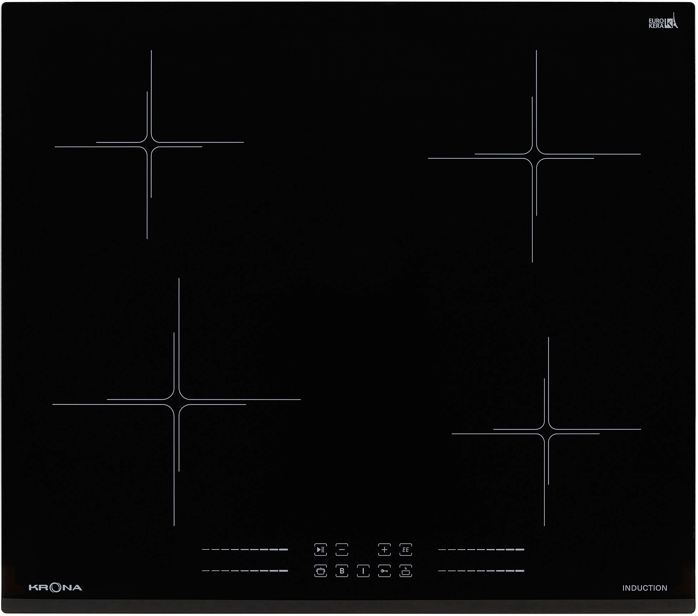
Task: Click the rear-right cooking zone cross
Action: point(534,156)
